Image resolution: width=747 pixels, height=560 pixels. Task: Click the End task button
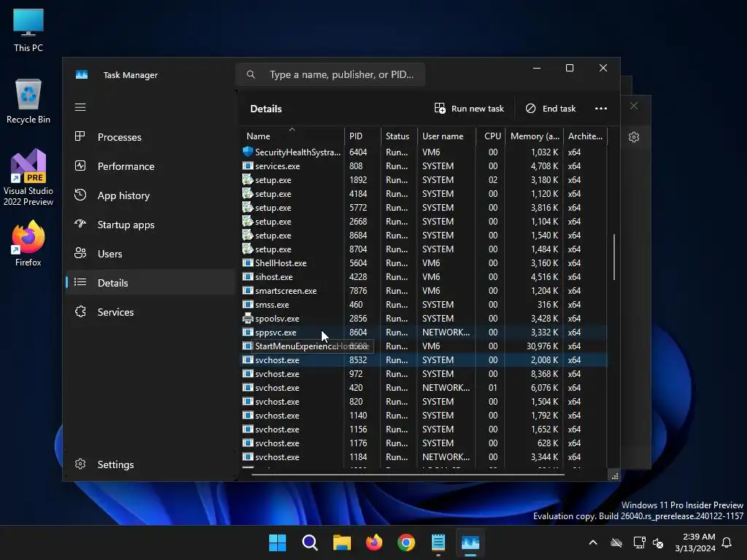point(551,109)
